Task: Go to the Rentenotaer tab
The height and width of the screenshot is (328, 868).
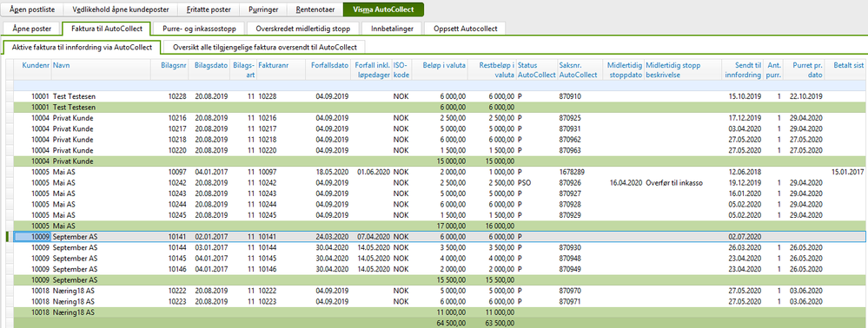Action: point(315,10)
